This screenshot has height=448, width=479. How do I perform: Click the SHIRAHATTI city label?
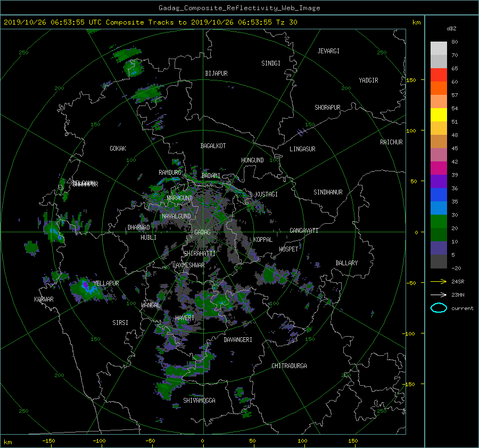(200, 254)
